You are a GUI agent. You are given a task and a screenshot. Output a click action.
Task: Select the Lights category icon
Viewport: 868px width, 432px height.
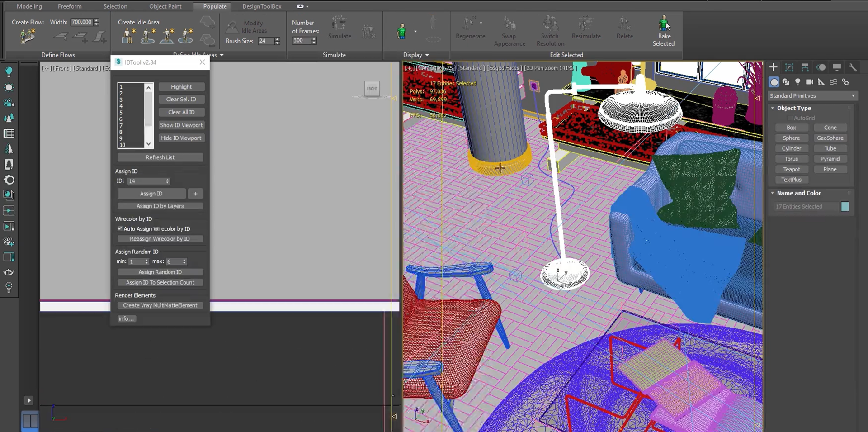[x=797, y=82]
